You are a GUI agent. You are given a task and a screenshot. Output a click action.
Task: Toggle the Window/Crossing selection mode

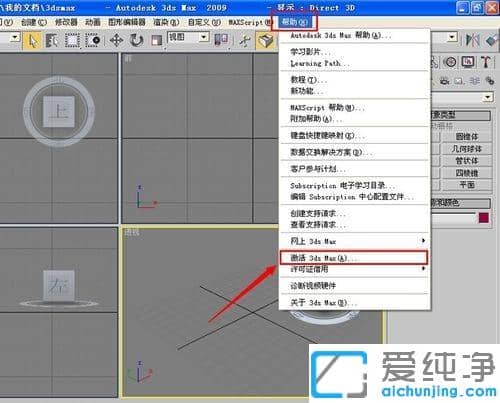coord(93,40)
